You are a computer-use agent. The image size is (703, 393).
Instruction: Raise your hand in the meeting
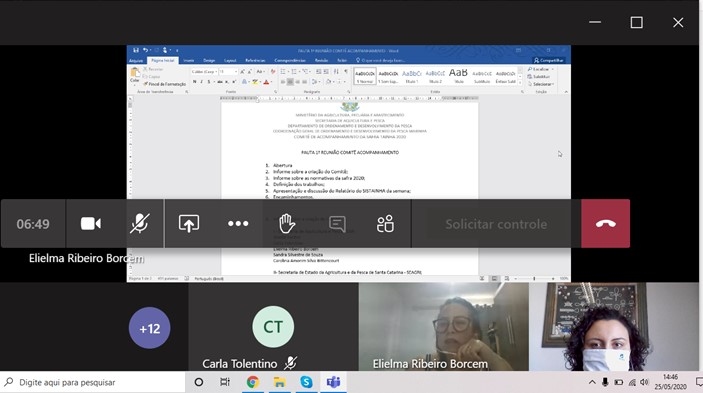(x=287, y=224)
